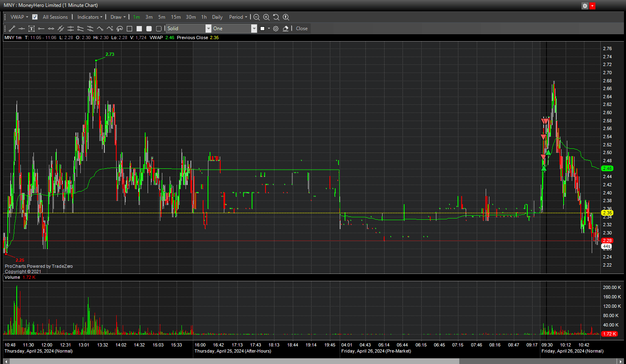Click the eraser icon to clear drawings
This screenshot has width=626, height=364.
(x=285, y=29)
